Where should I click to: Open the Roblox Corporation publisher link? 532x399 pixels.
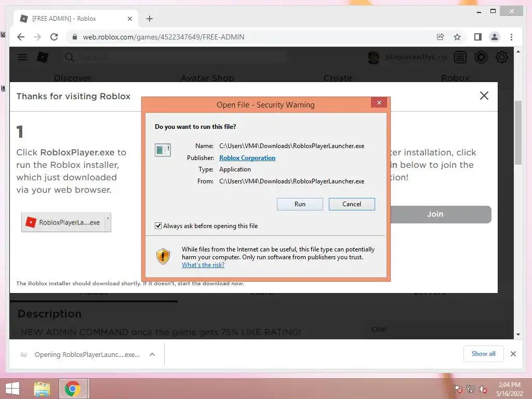coord(247,158)
